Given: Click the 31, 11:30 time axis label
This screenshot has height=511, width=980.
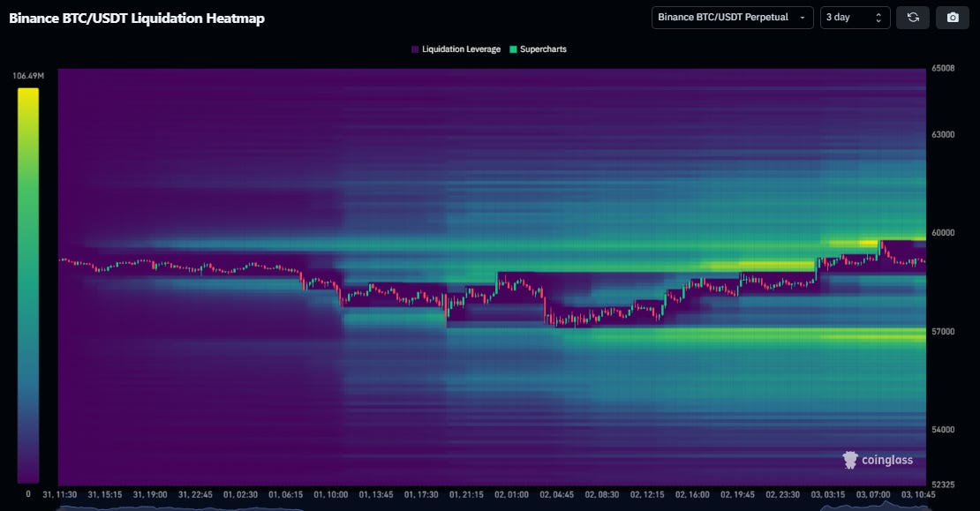Looking at the screenshot, I should [59, 495].
